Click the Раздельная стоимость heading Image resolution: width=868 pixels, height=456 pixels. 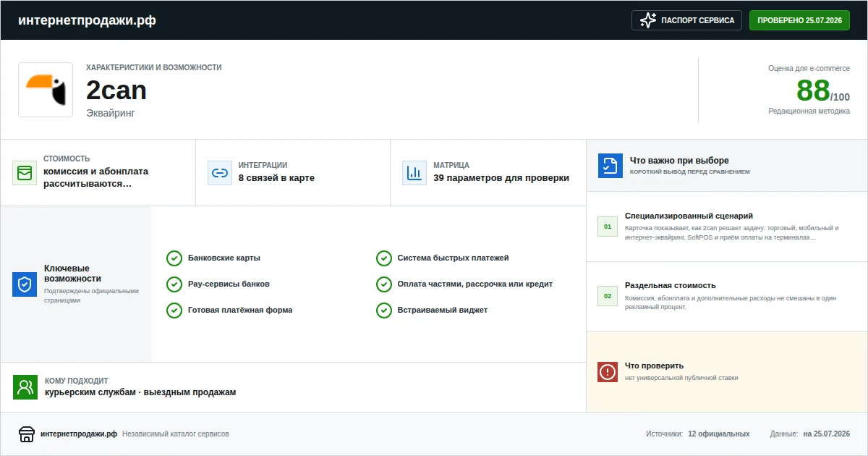pos(671,285)
